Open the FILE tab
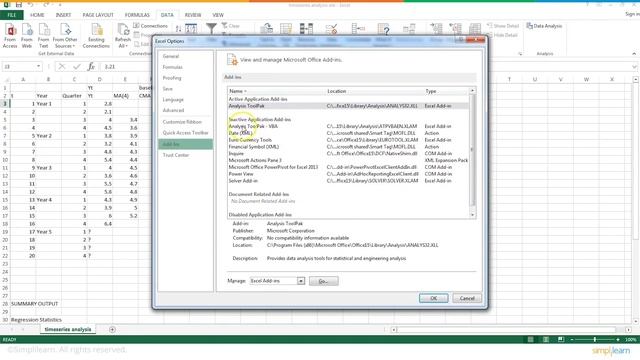The height and width of the screenshot is (360, 640). (12, 15)
